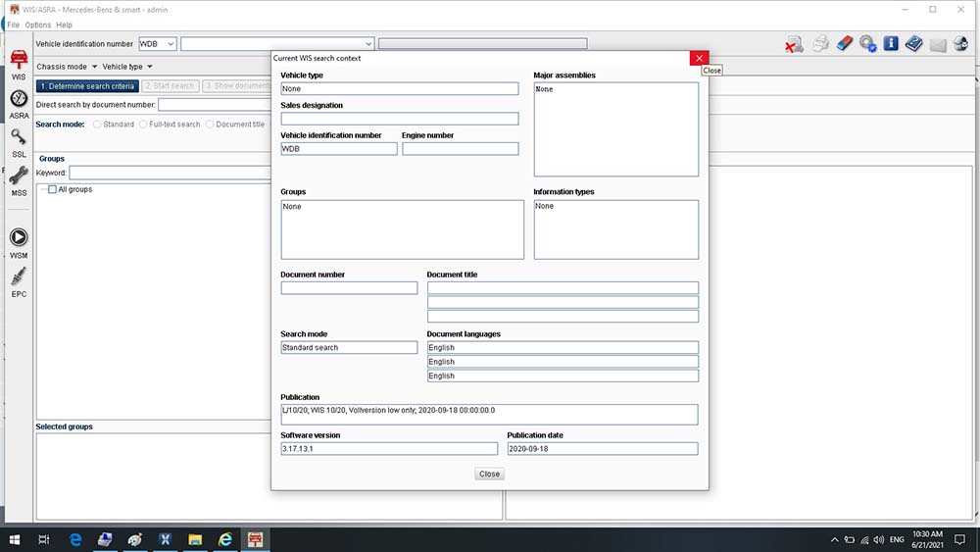Click the Major assemblies list box
The image size is (980, 552).
point(616,129)
